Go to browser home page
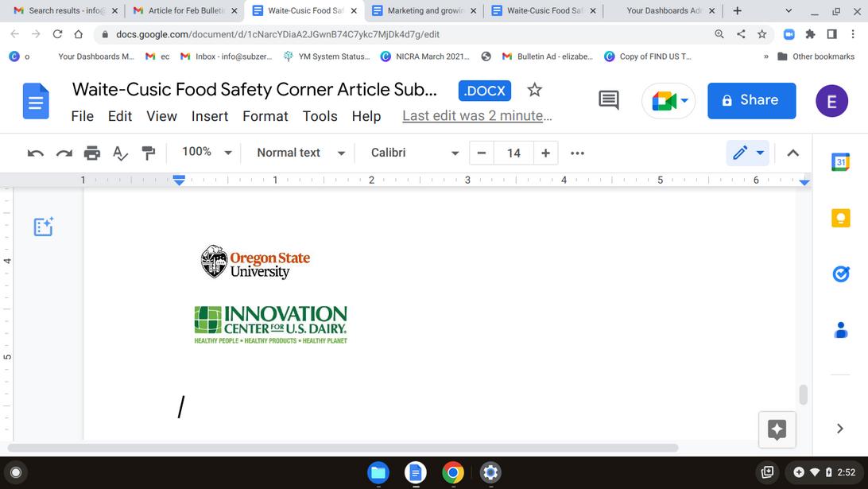The image size is (868, 489). point(79,34)
